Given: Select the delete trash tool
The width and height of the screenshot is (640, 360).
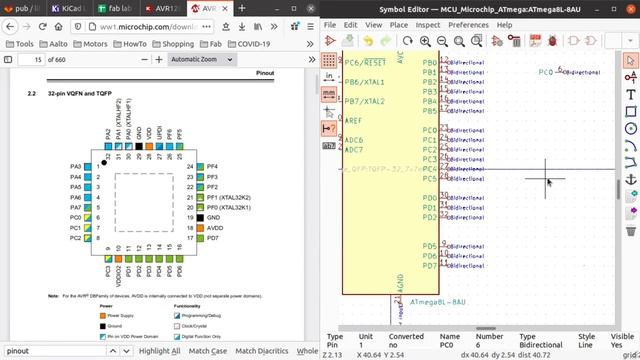Looking at the screenshot, I should tap(631, 231).
